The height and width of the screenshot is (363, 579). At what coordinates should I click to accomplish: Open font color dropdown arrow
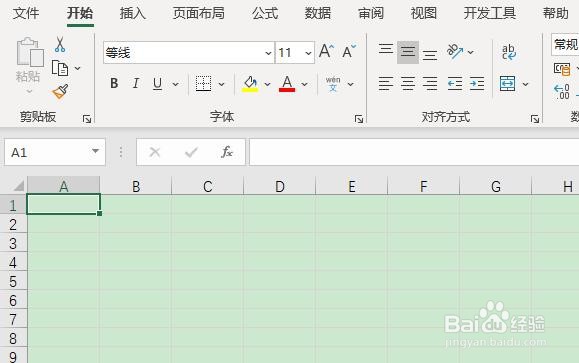pos(305,85)
